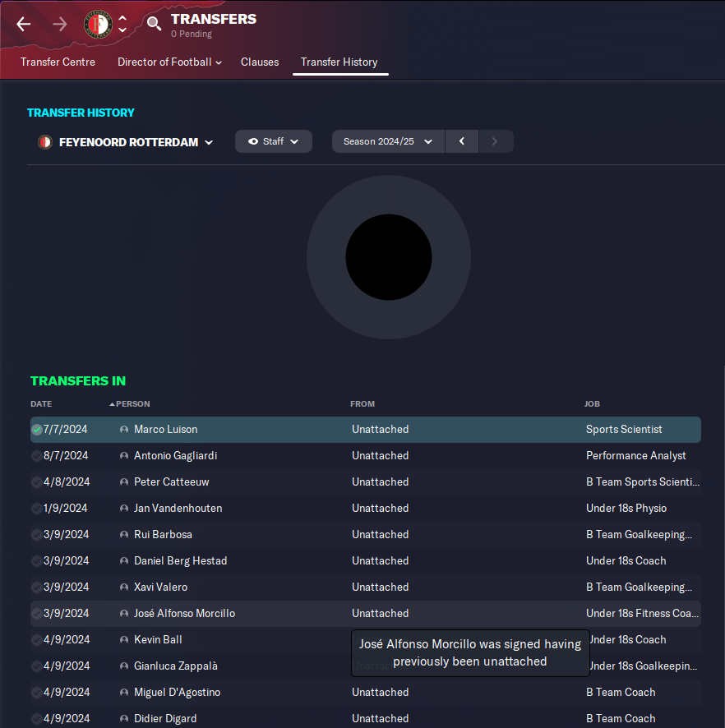Click person icon beside Antonio Gagliardi
Image resolution: width=725 pixels, height=728 pixels.
coord(124,456)
